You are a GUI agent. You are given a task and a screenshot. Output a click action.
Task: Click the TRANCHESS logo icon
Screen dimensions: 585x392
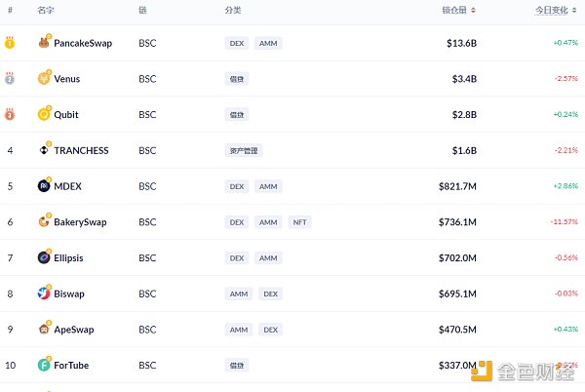pyautogui.click(x=44, y=150)
